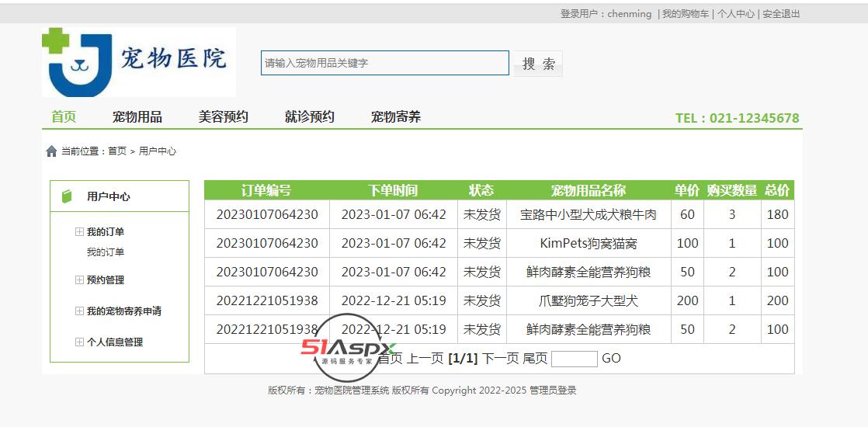Open the 就诊预约 navigation menu
The height and width of the screenshot is (427, 868).
310,117
